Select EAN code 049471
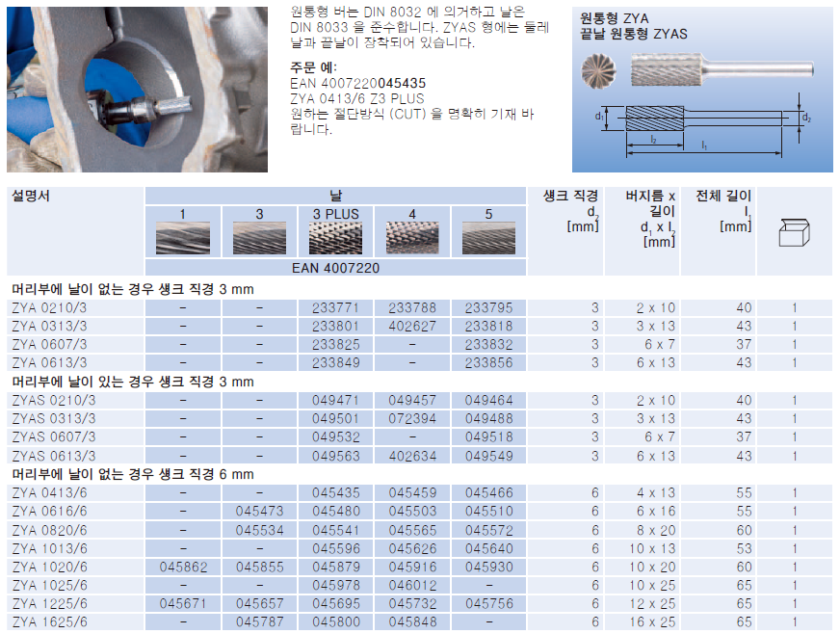This screenshot has width=840, height=634. 335,400
